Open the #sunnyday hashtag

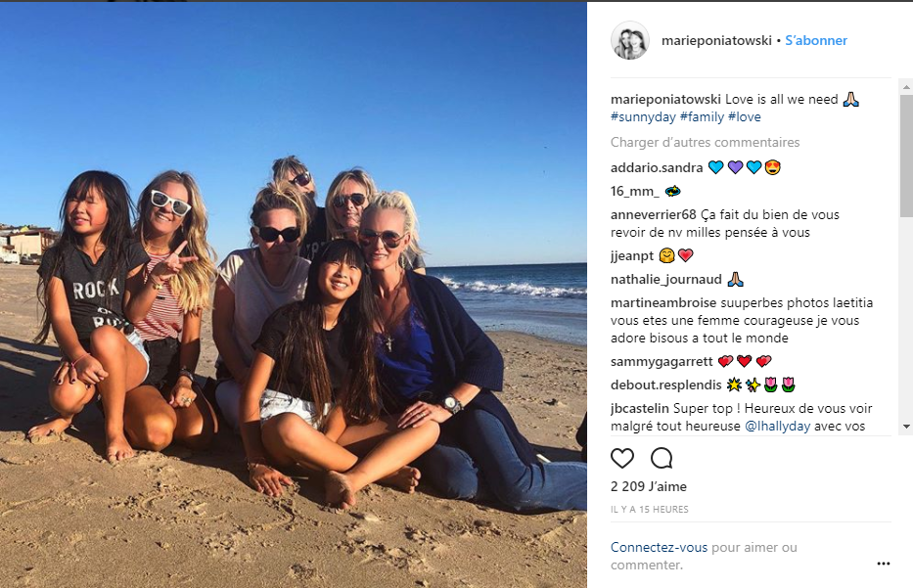click(x=642, y=117)
